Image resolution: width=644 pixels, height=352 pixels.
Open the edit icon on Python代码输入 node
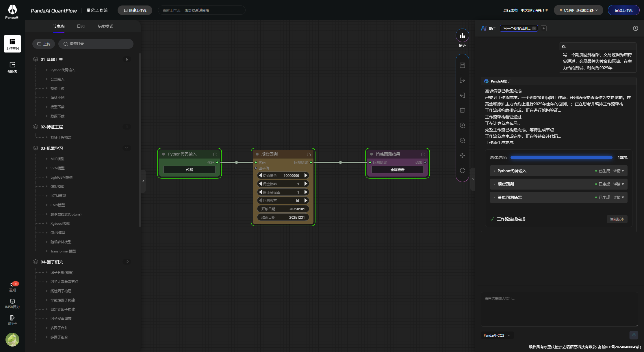[x=215, y=154]
